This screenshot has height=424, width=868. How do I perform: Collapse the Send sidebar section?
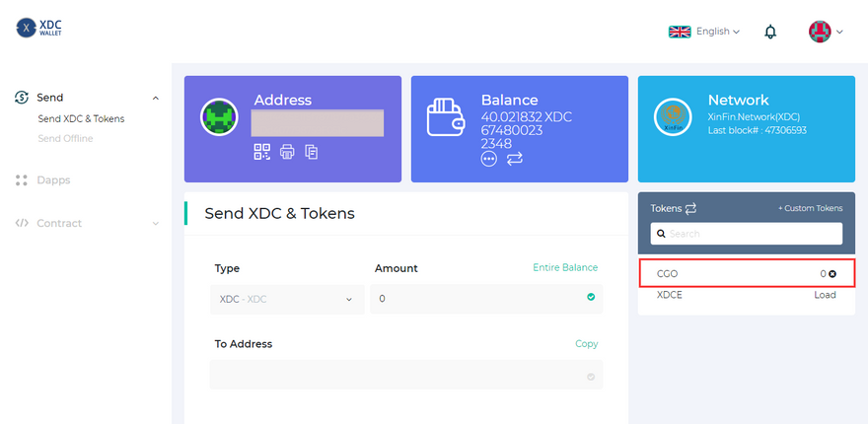tap(155, 98)
